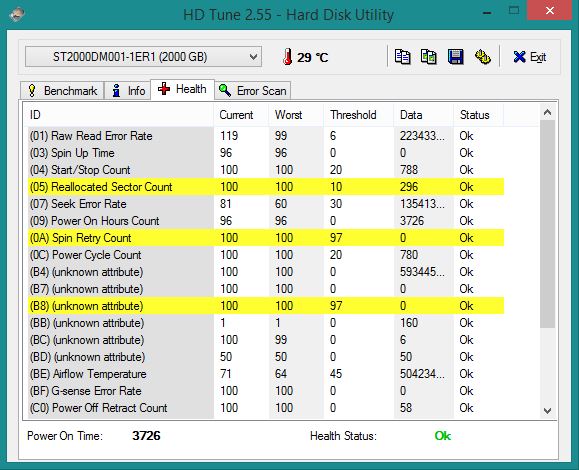Select the '(09) Power On Hours Count' row
This screenshot has height=470, width=579.
point(265,221)
